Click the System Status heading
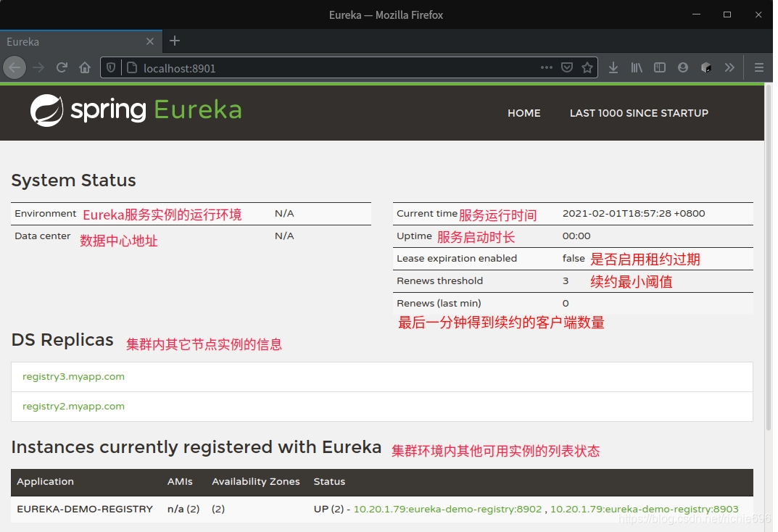The width and height of the screenshot is (778, 532). click(x=73, y=180)
